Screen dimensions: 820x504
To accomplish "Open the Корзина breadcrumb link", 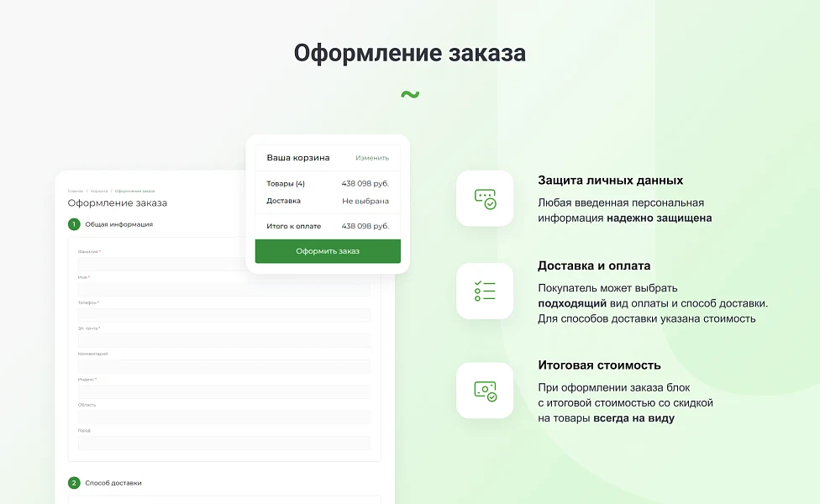I will click(x=99, y=192).
